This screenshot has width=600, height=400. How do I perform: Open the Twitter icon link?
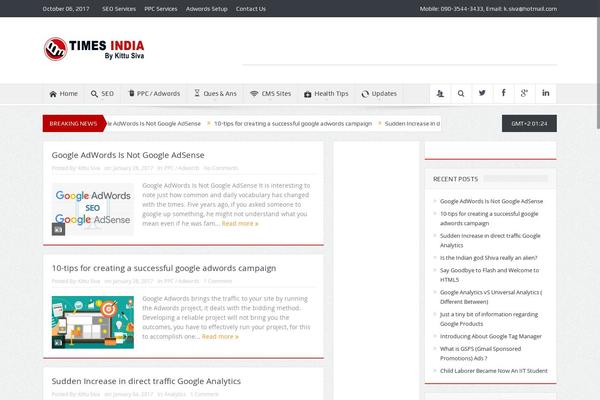click(482, 93)
